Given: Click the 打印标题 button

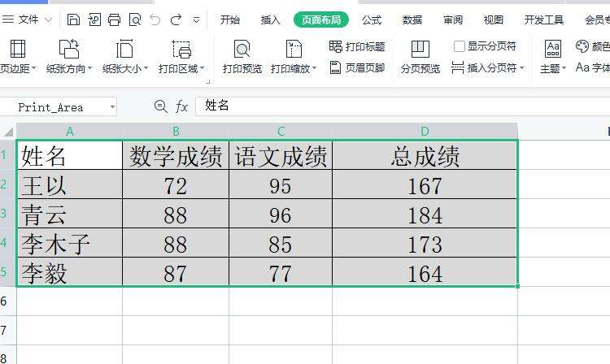Looking at the screenshot, I should coord(357,46).
